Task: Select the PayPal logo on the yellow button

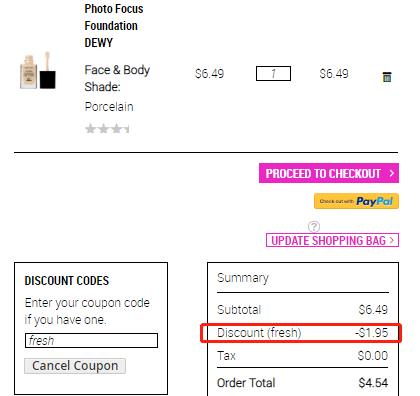Action: (375, 201)
